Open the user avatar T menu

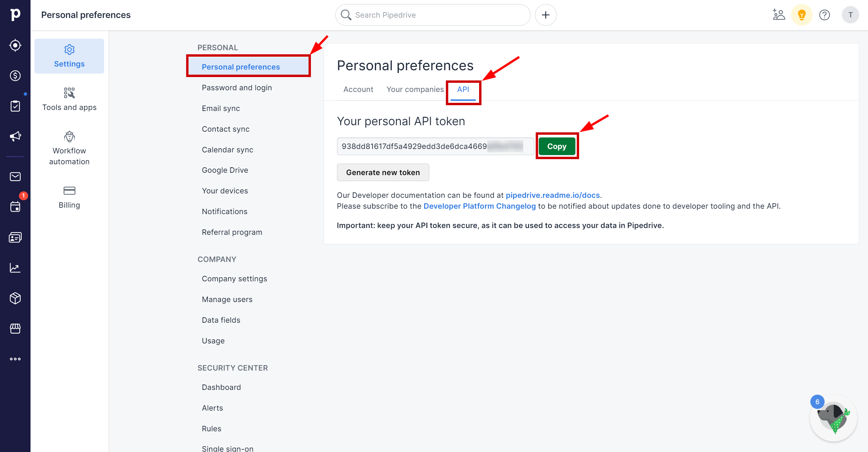coord(850,15)
